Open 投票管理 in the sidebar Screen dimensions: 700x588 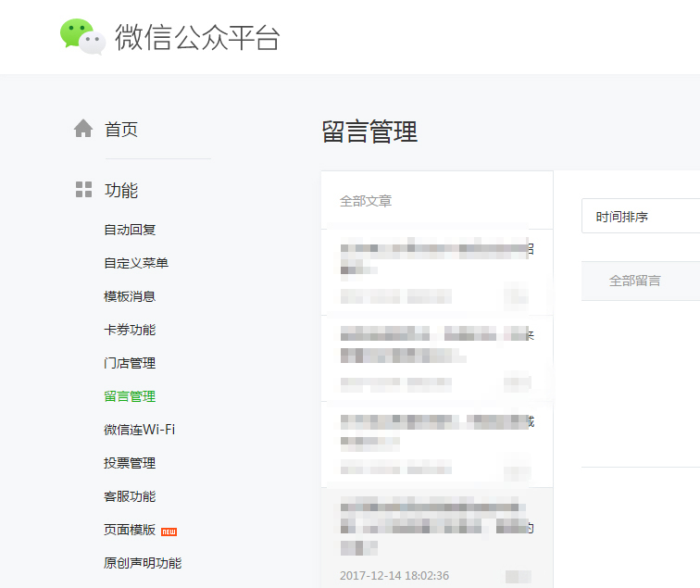130,463
